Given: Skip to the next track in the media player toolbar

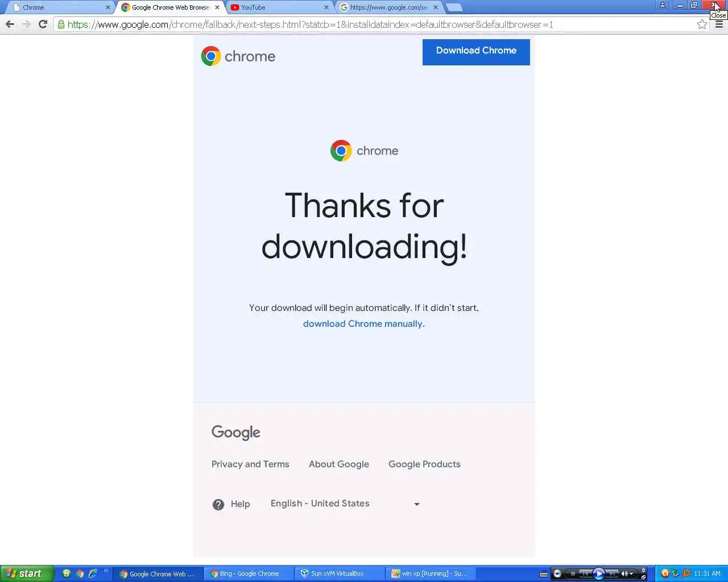Looking at the screenshot, I should [611, 573].
